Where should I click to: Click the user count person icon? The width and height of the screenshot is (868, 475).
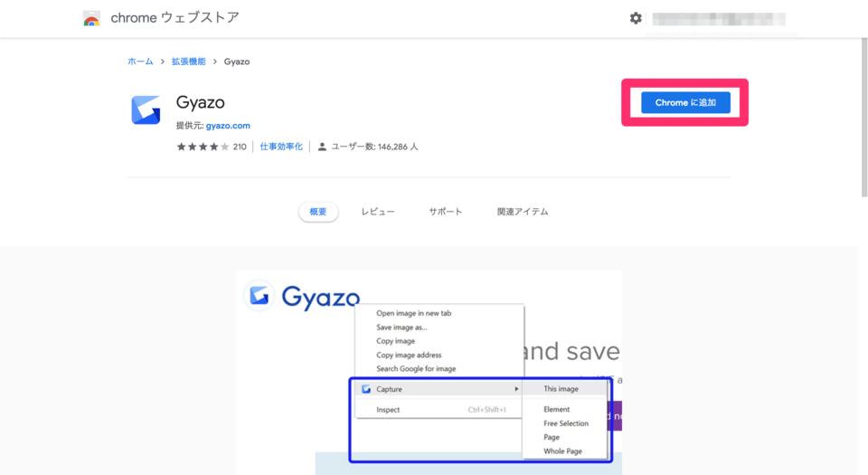(322, 147)
